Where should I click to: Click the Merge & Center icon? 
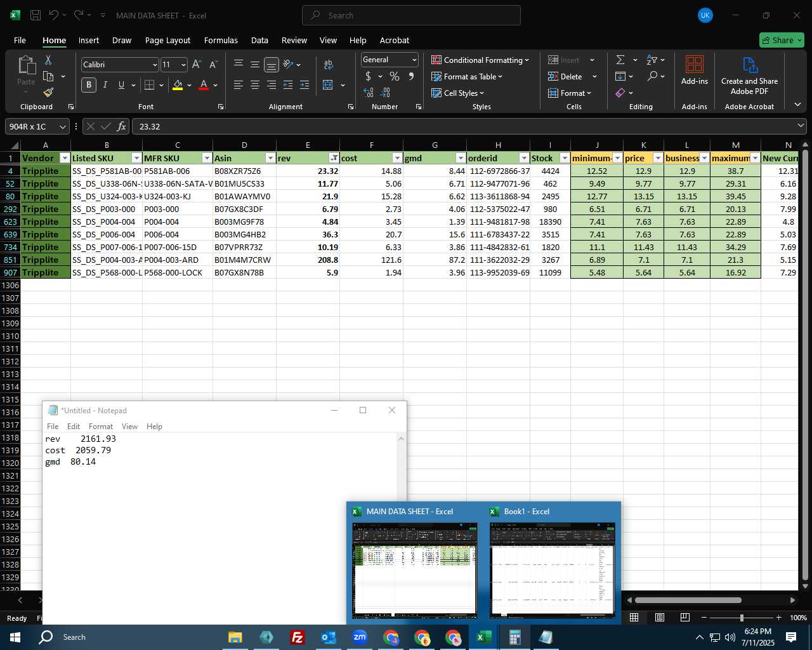(x=328, y=84)
